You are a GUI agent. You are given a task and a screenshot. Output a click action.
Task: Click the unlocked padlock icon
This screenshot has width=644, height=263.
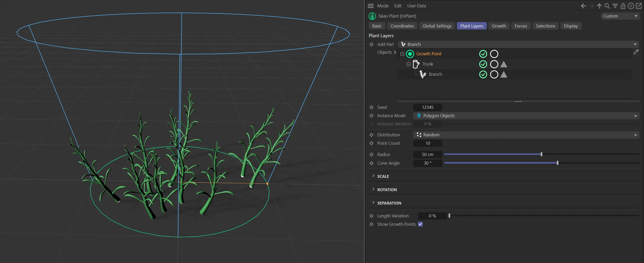click(x=623, y=6)
